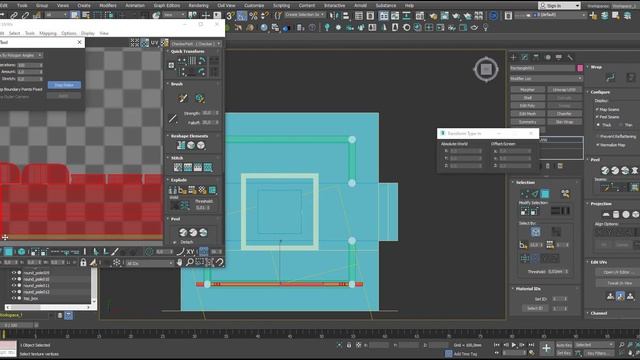
Task: Click the Chamfer modifier button
Action: point(564,114)
